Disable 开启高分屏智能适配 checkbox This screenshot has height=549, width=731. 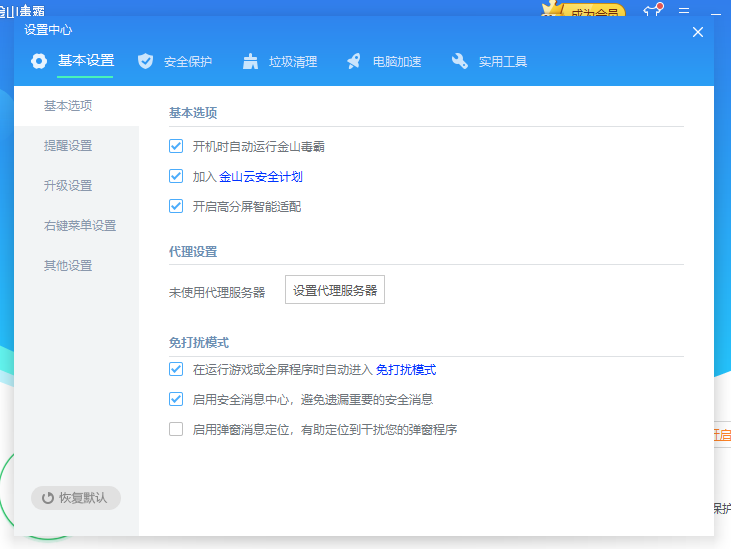pyautogui.click(x=176, y=206)
